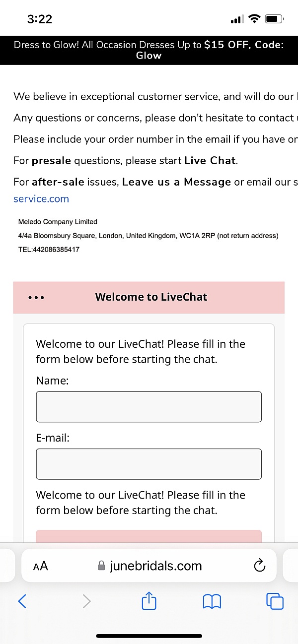Click the E-mail input field
The height and width of the screenshot is (644, 298).
point(149,464)
